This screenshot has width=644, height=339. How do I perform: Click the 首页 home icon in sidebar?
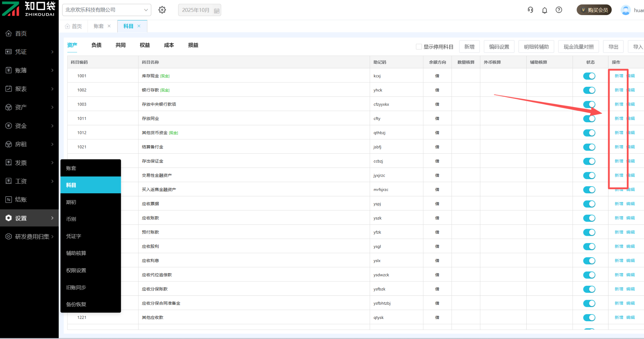click(9, 33)
